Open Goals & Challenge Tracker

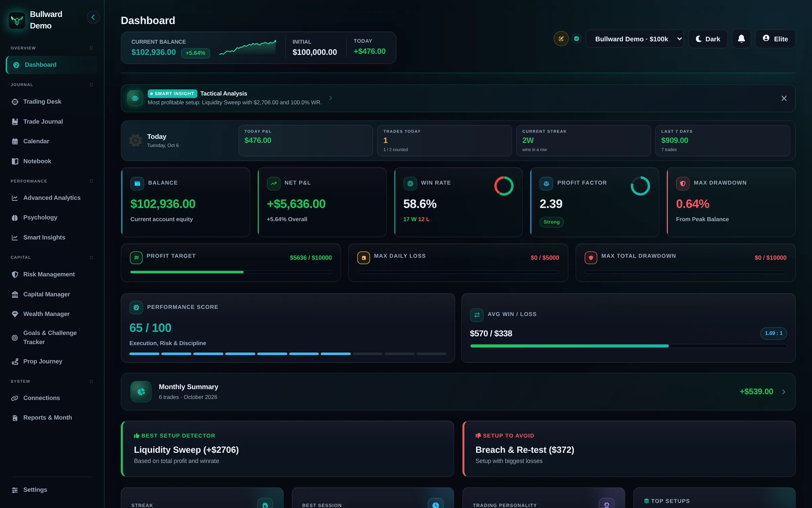(x=52, y=338)
